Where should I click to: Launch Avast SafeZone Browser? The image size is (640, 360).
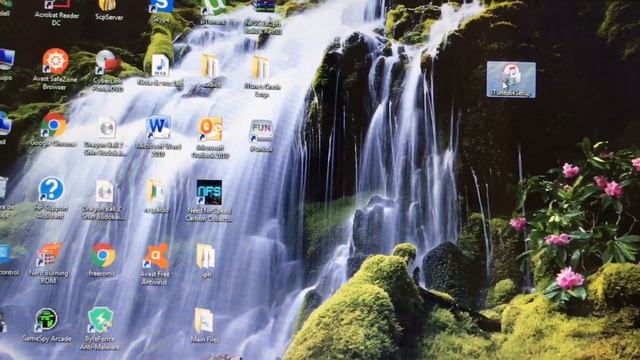[x=55, y=69]
